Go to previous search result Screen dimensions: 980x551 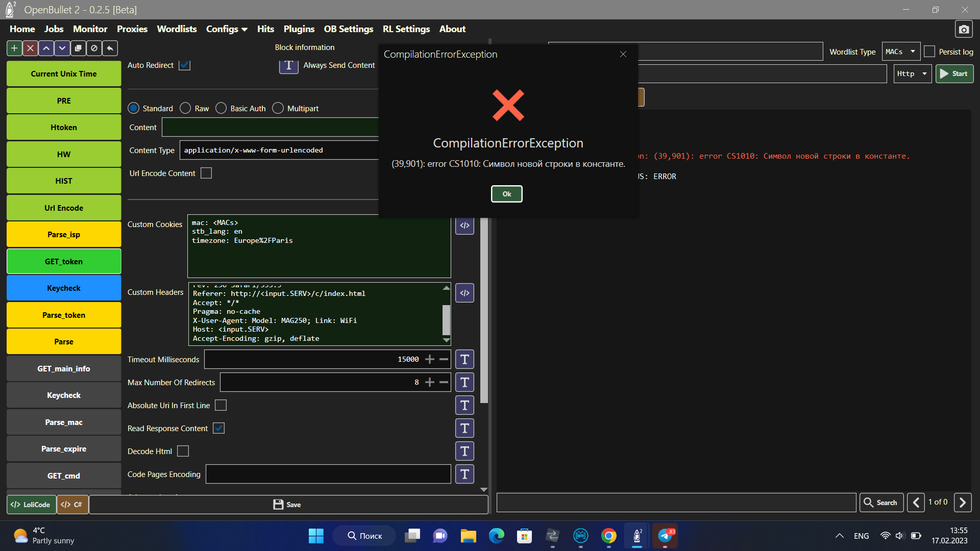point(916,503)
